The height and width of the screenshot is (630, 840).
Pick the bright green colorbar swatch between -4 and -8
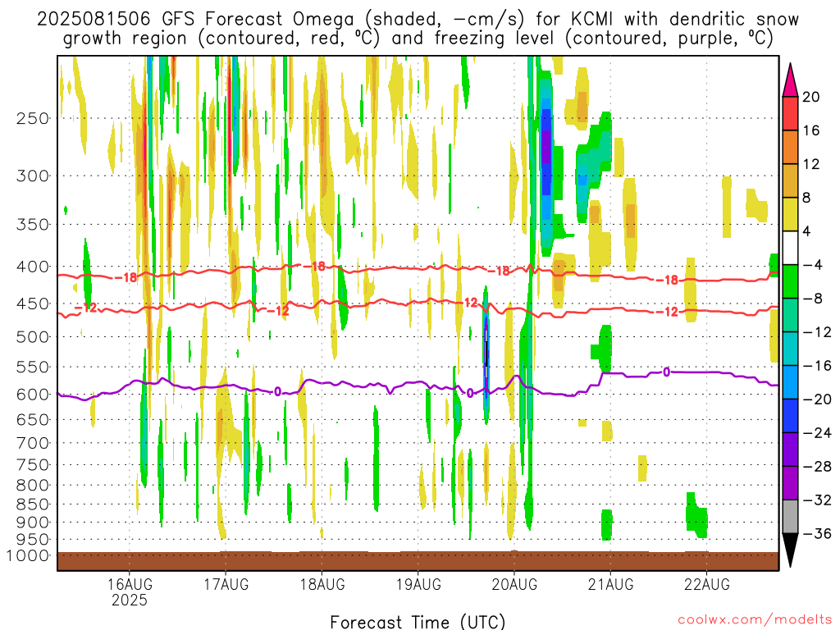pyautogui.click(x=790, y=282)
